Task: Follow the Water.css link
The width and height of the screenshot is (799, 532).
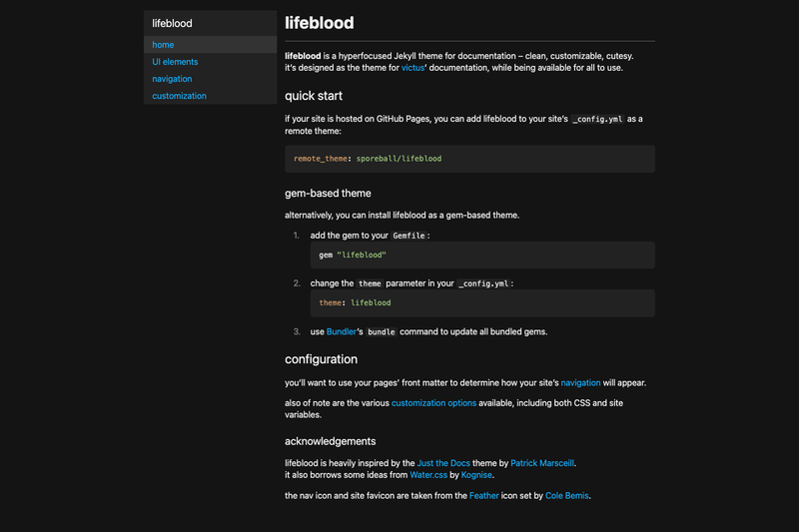Action: [x=428, y=475]
